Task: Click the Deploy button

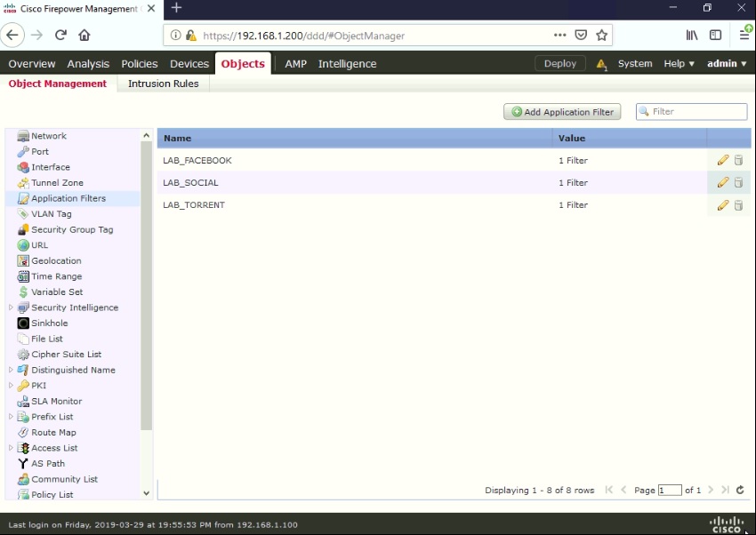Action: pyautogui.click(x=560, y=64)
